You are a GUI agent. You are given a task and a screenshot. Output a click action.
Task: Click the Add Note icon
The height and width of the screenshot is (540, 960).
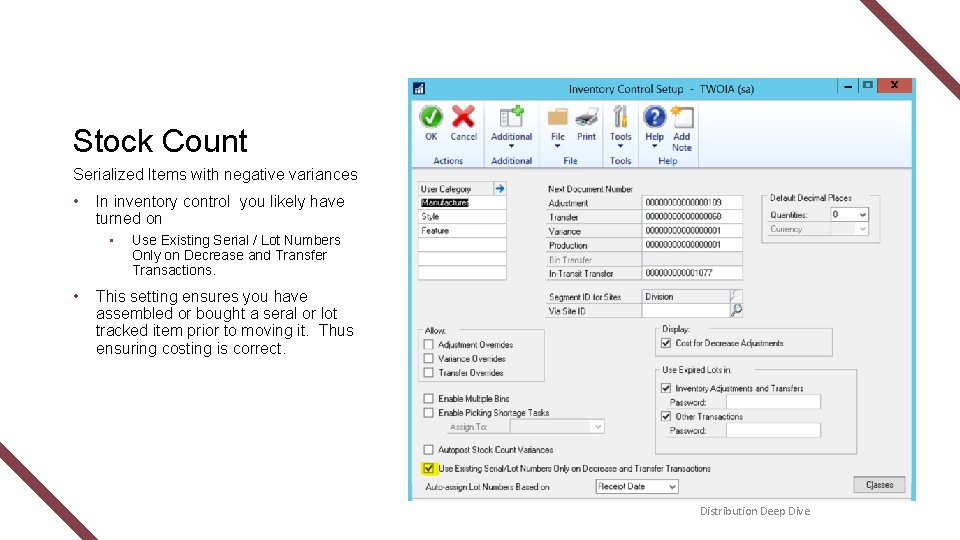click(x=681, y=116)
